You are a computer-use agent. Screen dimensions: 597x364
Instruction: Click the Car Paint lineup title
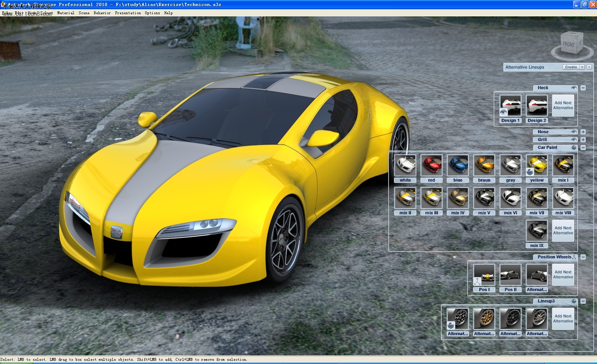[548, 148]
